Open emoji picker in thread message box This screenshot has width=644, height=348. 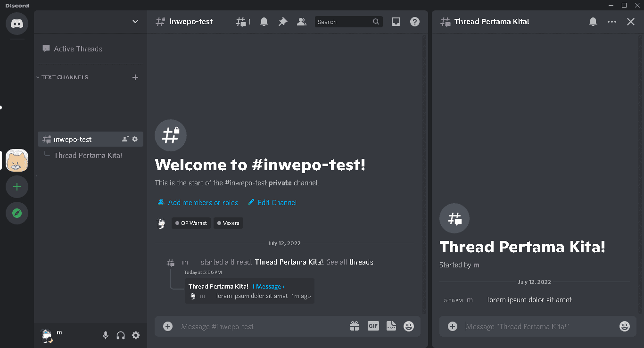[x=625, y=326]
